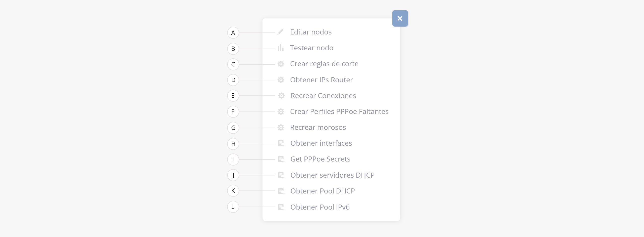Click the circled letter G marker
The height and width of the screenshot is (237, 644).
pyautogui.click(x=233, y=128)
